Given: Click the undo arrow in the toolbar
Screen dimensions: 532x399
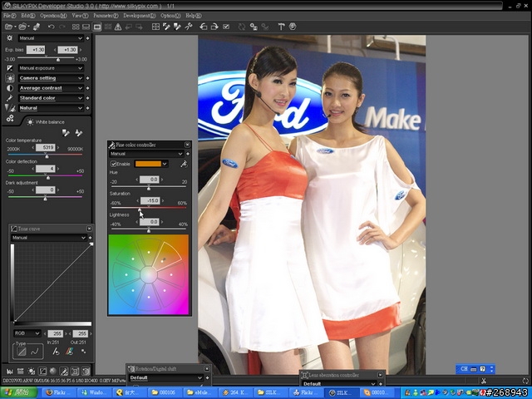Looking at the screenshot, I should click(51, 27).
